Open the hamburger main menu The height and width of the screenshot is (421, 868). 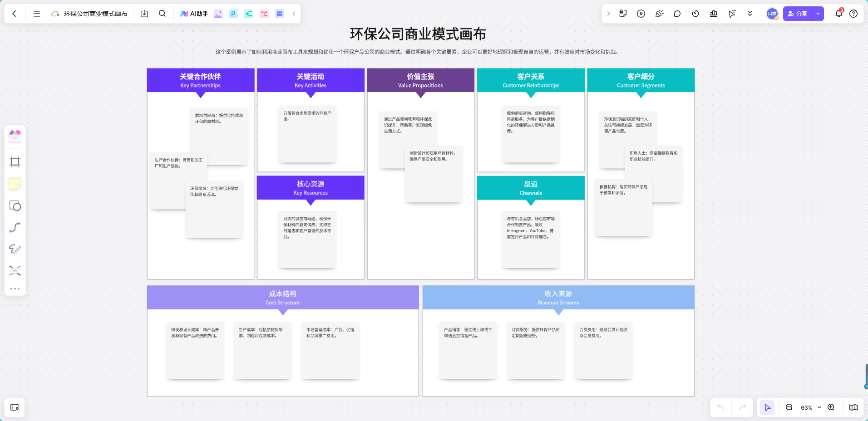(37, 14)
